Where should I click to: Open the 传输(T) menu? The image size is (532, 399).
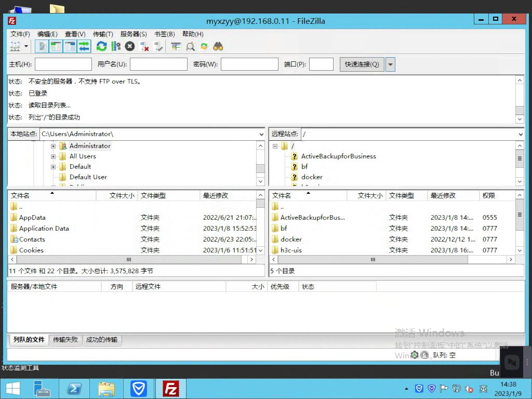(102, 34)
